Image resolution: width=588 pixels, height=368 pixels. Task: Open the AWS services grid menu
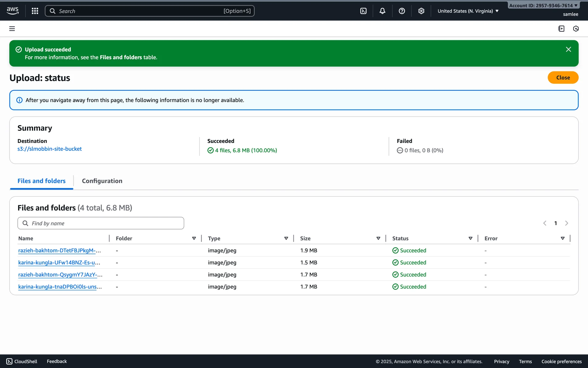tap(35, 11)
